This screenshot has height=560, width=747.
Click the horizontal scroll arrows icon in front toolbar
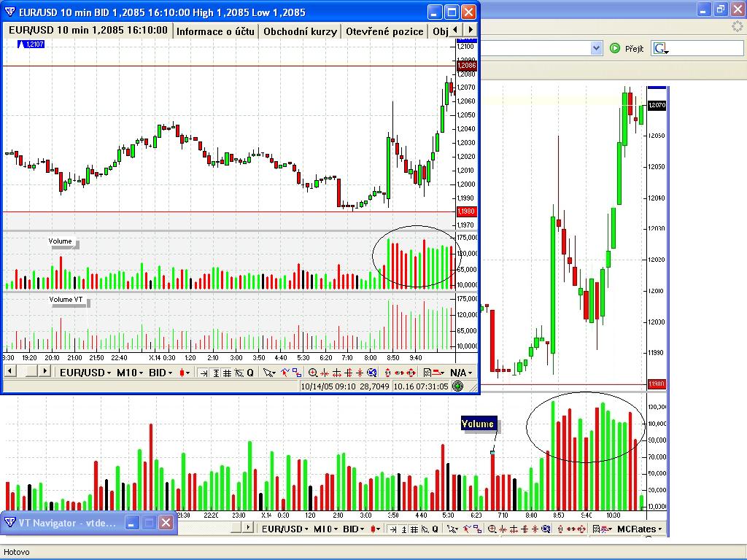399,373
